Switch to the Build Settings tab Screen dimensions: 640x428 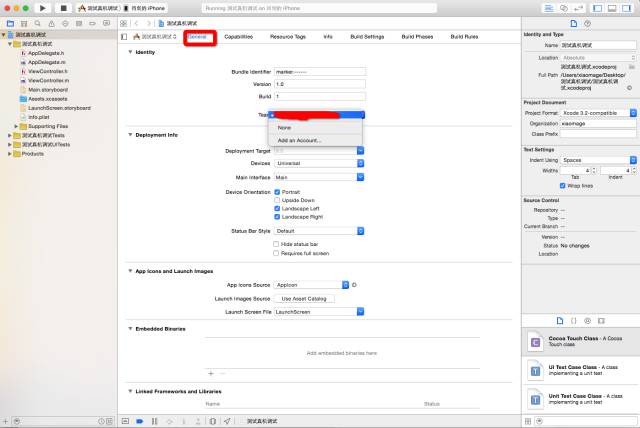tap(365, 36)
